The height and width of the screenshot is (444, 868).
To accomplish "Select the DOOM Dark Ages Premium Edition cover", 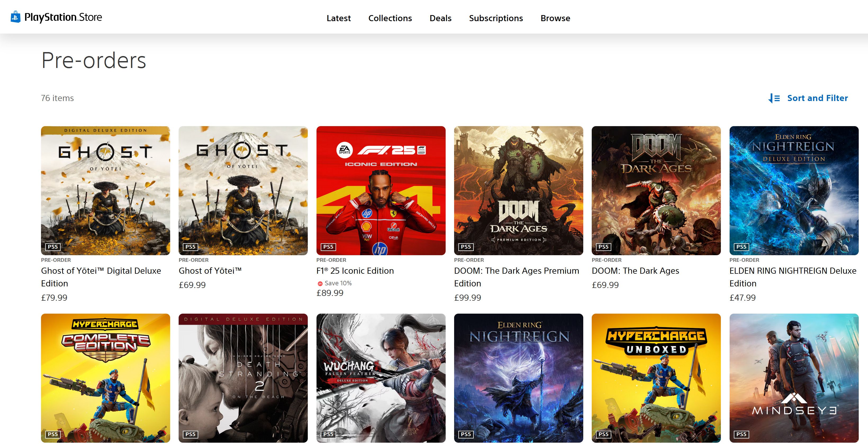I will [519, 190].
